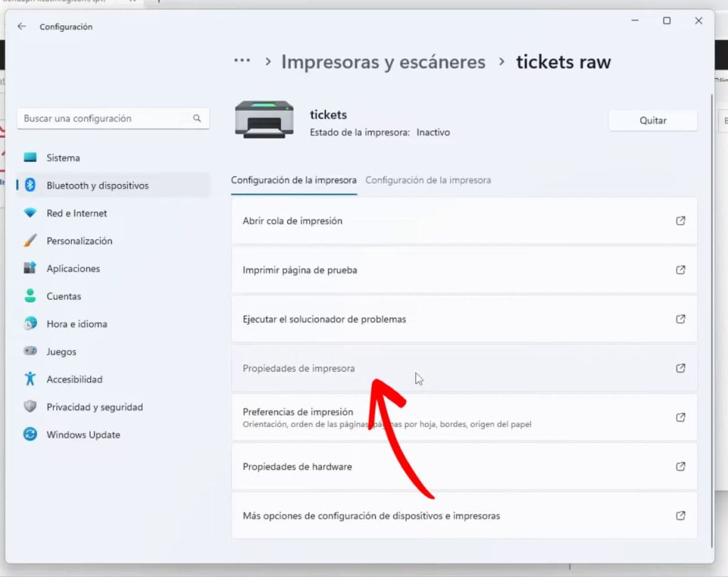This screenshot has height=577, width=728.
Task: Switch to the second Configuración de la impresora tab
Action: [428, 180]
